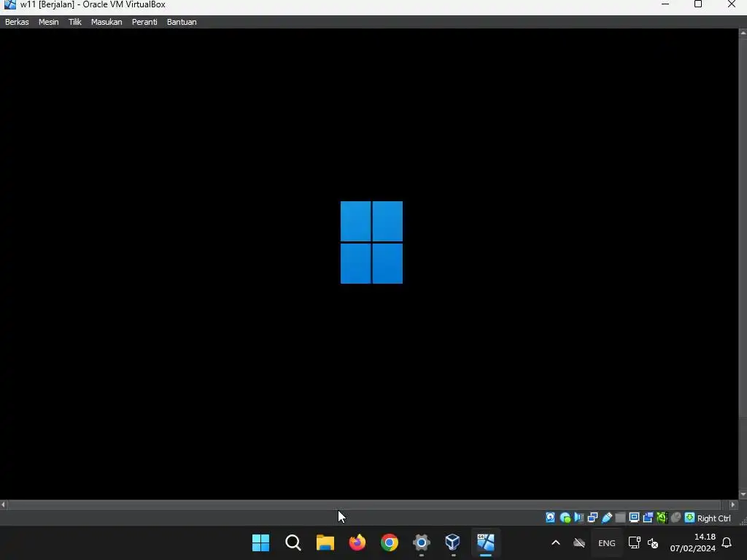Screen dimensions: 747x560
Task: Click the ENG language indicator
Action: point(606,542)
